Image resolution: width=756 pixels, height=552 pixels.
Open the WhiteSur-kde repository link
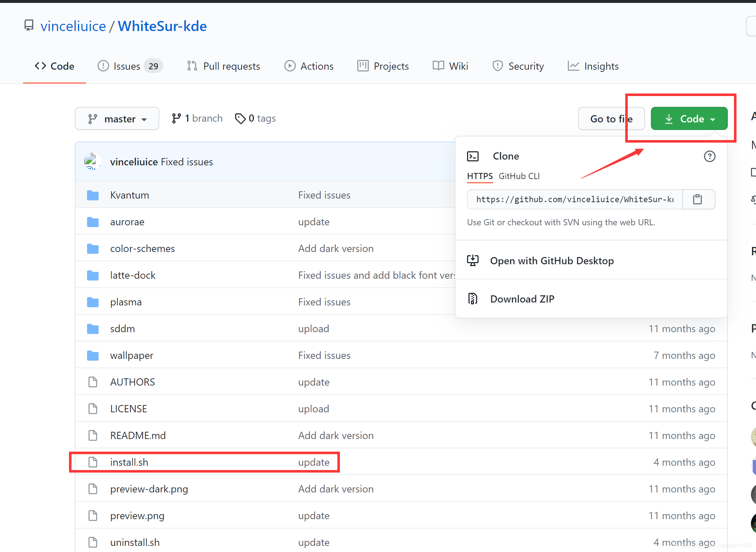coord(162,26)
